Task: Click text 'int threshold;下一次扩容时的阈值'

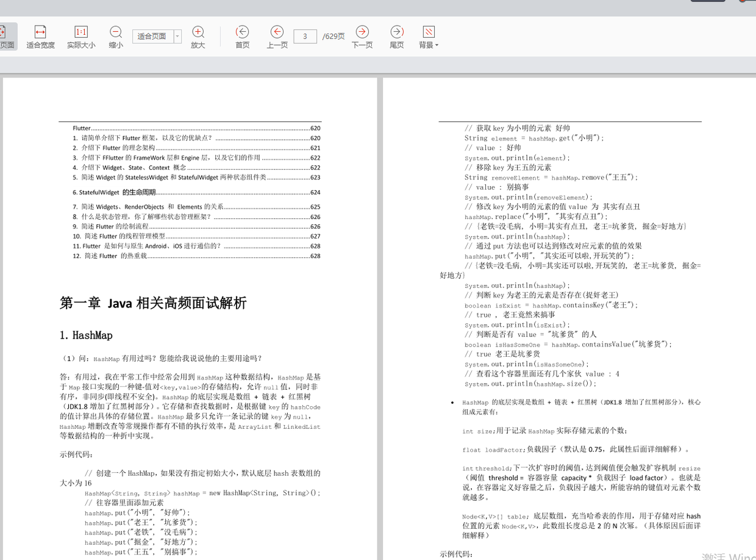Action: (581, 468)
